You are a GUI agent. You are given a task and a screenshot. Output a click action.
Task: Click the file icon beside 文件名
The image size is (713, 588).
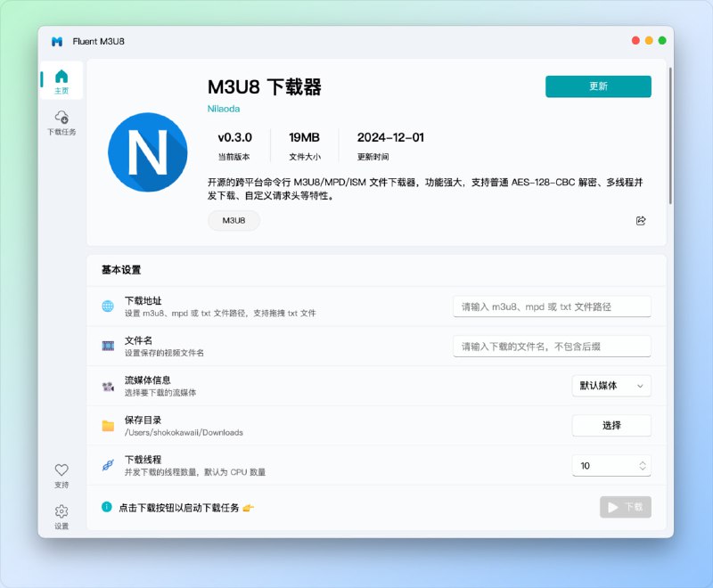click(108, 345)
